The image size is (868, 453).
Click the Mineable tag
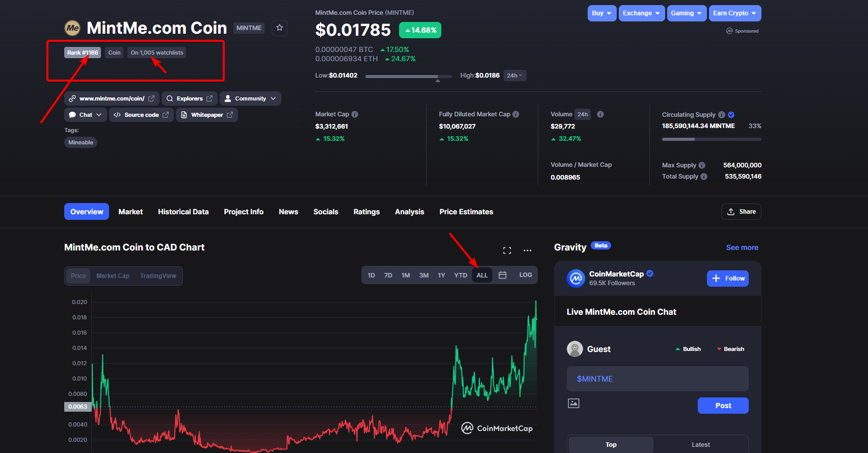[x=81, y=142]
